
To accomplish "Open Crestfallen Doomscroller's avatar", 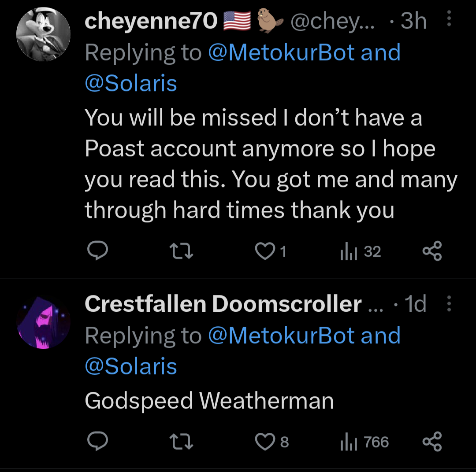I will click(43, 324).
